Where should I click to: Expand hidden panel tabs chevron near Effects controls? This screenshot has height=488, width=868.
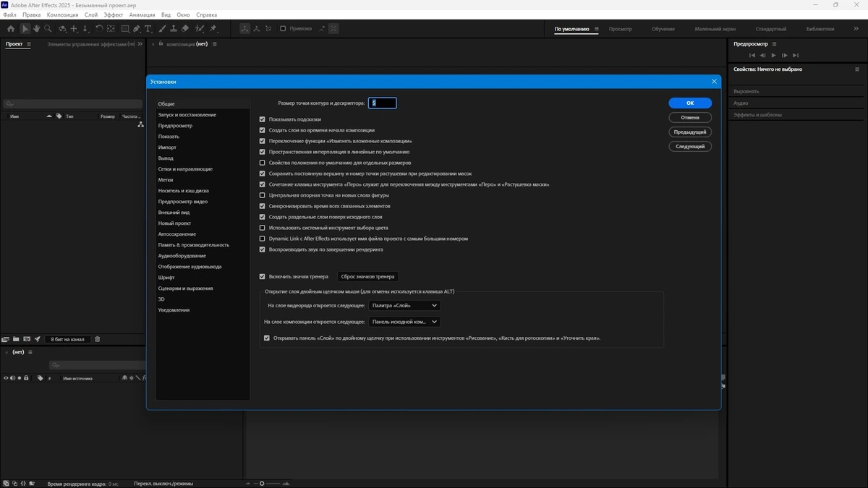click(x=140, y=44)
